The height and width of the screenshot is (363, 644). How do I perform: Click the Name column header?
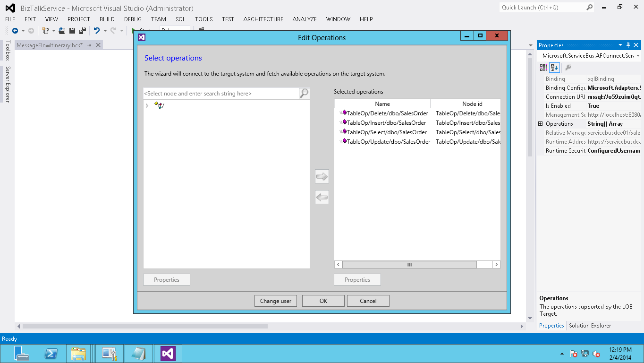382,104
